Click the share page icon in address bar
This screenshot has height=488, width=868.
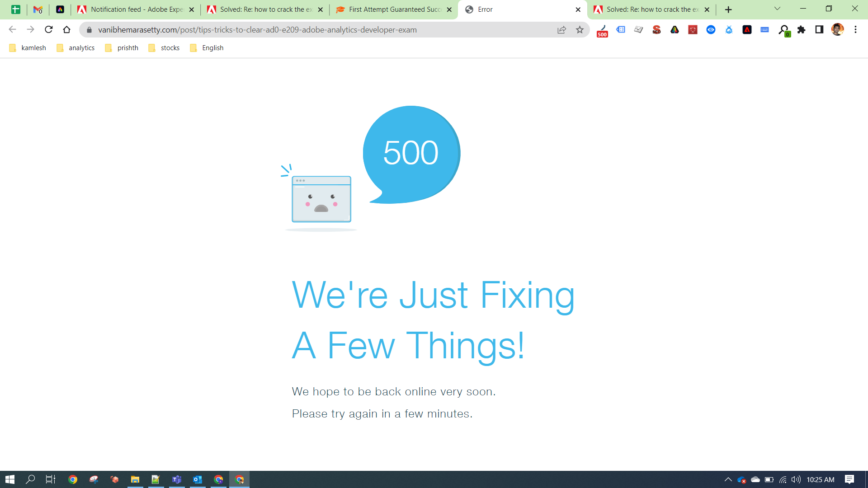[561, 30]
